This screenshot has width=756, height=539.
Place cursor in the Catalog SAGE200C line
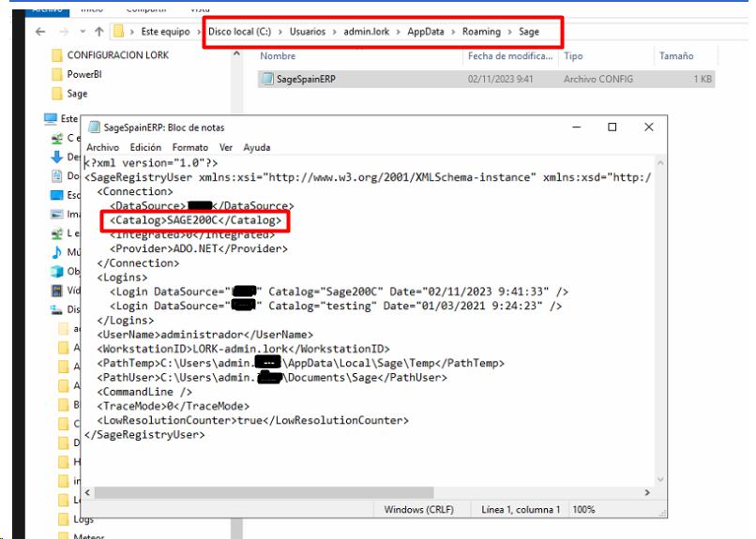[x=195, y=220]
